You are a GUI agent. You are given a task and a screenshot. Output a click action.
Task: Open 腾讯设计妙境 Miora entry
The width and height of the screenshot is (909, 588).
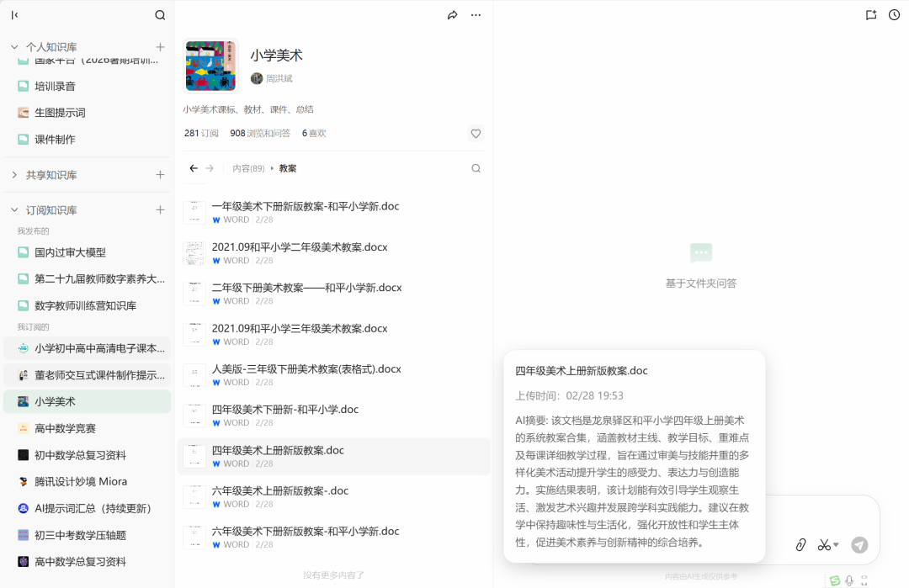pyautogui.click(x=87, y=481)
